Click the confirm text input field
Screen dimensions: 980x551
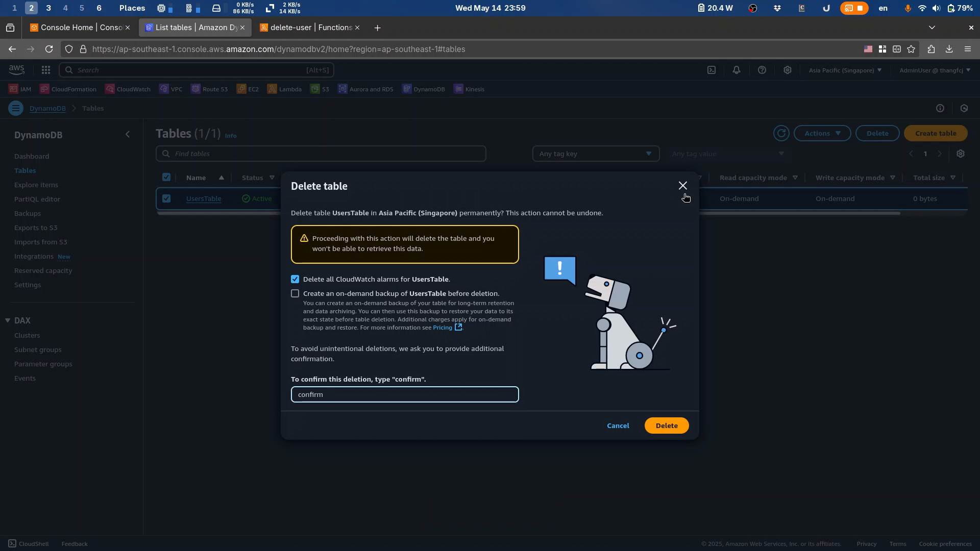[405, 394]
